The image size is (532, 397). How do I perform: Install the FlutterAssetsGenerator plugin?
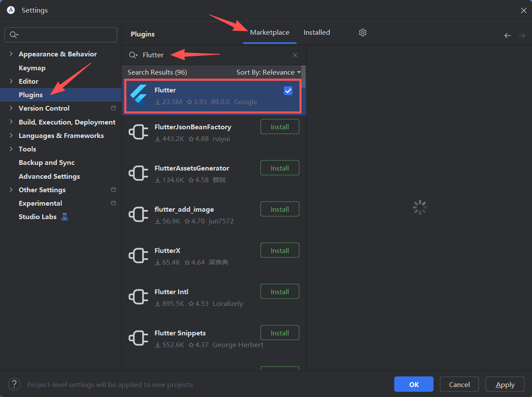point(280,168)
